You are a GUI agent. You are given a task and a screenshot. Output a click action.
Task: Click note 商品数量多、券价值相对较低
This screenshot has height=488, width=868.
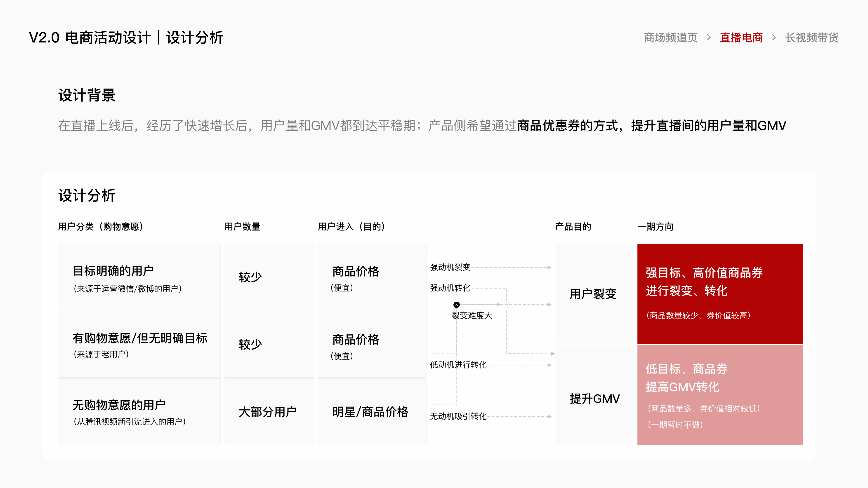[x=704, y=408]
